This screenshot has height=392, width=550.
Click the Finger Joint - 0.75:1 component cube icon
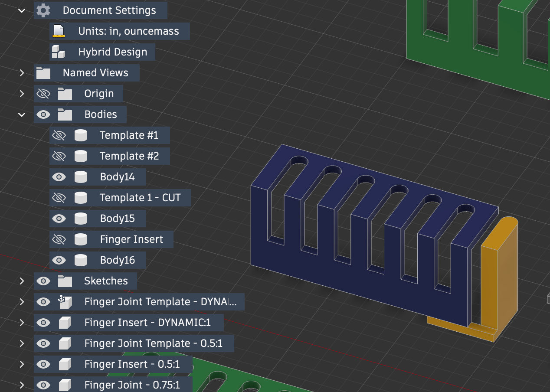click(x=65, y=385)
